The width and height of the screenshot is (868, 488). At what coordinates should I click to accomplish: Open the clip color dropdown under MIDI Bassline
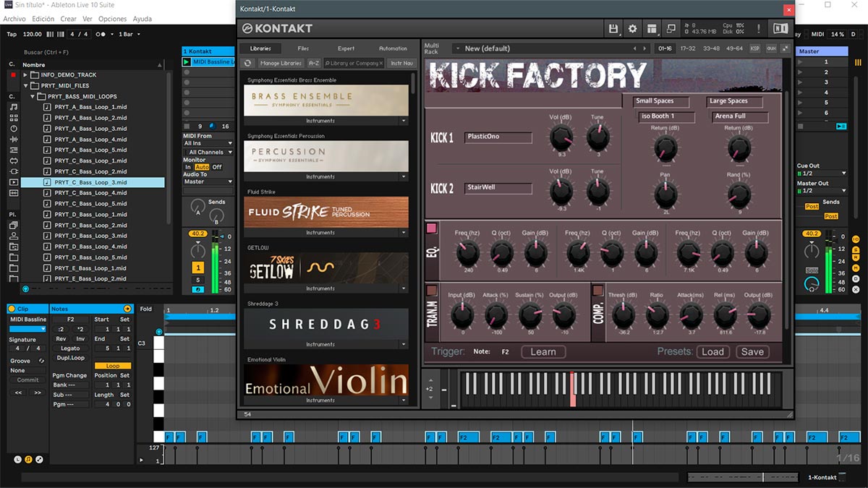click(27, 329)
